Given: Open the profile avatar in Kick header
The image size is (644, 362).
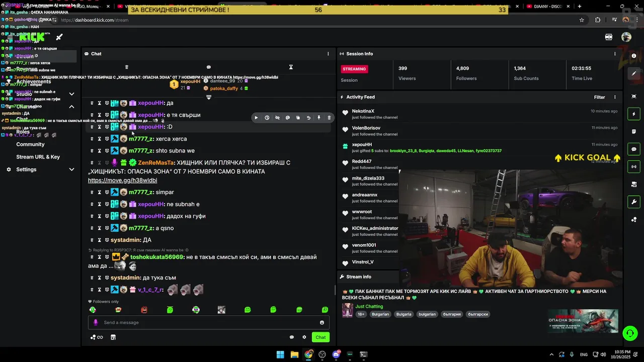Looking at the screenshot, I should [626, 37].
